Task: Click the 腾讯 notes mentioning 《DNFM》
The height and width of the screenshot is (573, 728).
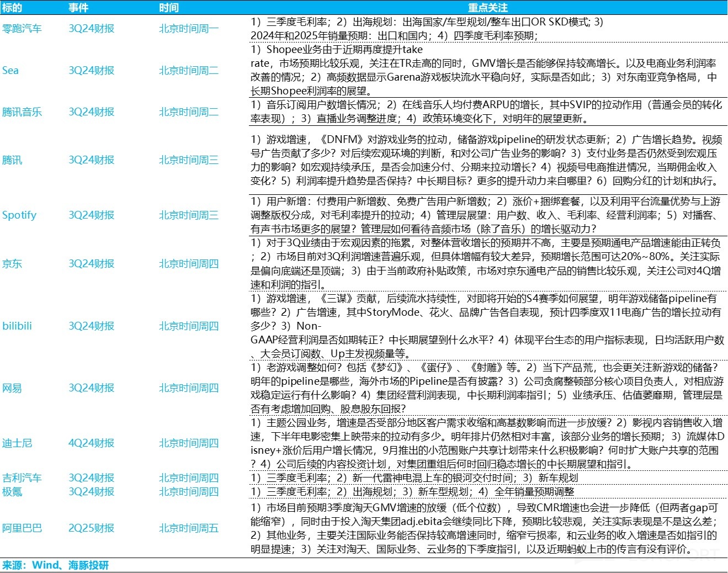Action: [485, 160]
